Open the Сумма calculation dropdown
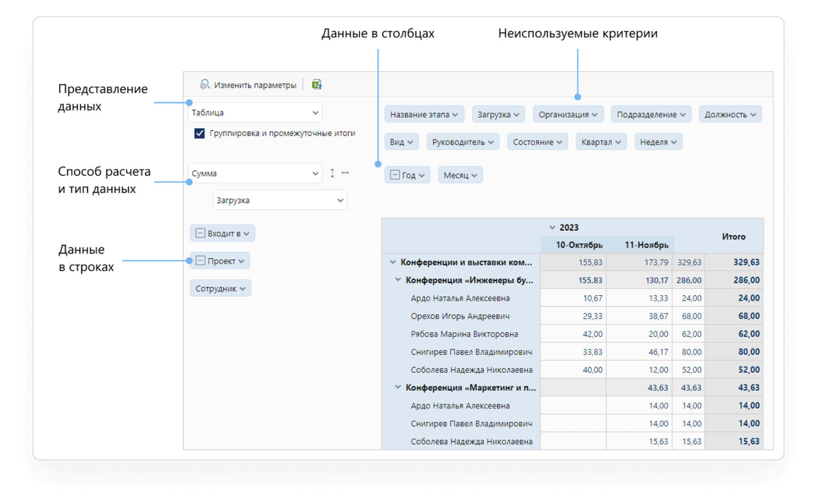 pyautogui.click(x=255, y=173)
